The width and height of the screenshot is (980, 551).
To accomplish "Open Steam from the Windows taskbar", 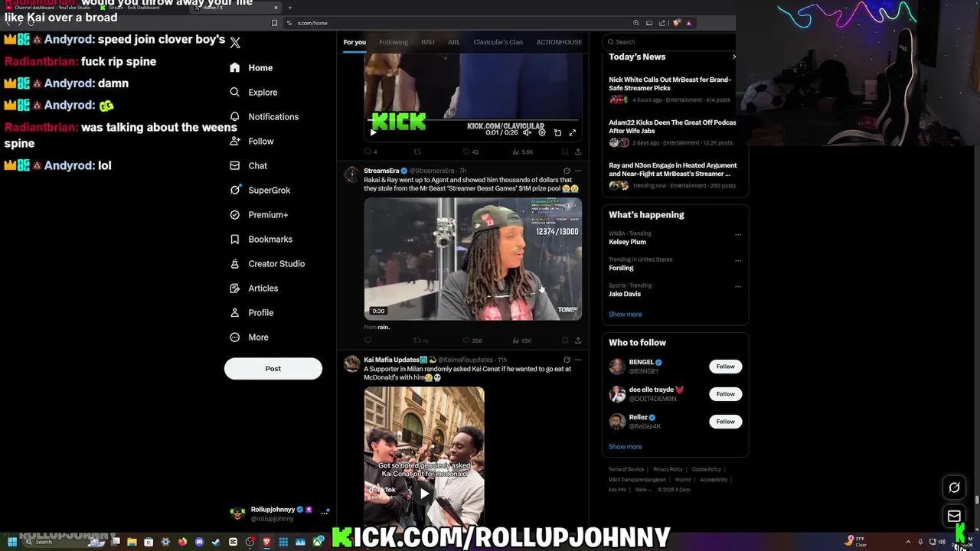I will [216, 542].
